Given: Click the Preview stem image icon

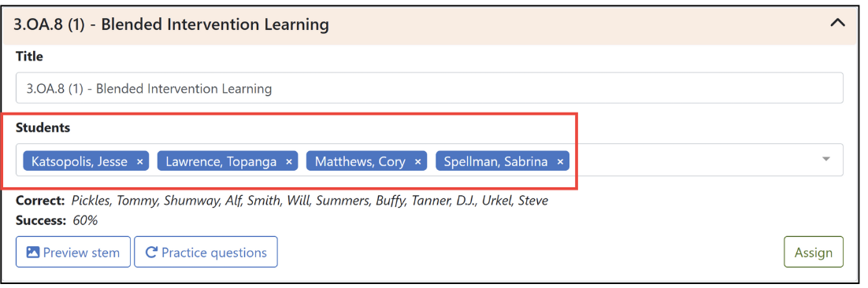Looking at the screenshot, I should click(32, 253).
